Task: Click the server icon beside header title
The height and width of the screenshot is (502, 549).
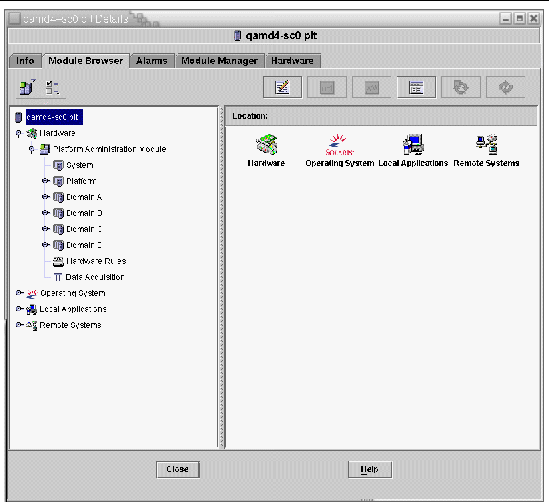Action: pyautogui.click(x=237, y=36)
